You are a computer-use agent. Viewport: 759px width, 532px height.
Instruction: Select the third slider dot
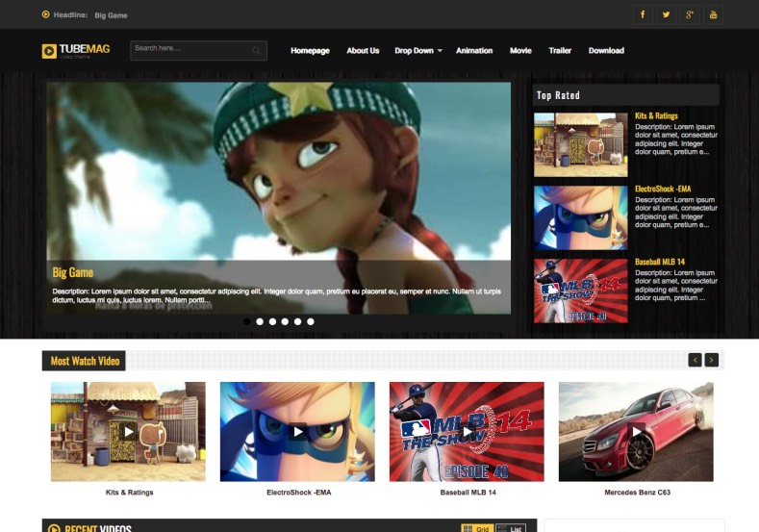tap(272, 321)
